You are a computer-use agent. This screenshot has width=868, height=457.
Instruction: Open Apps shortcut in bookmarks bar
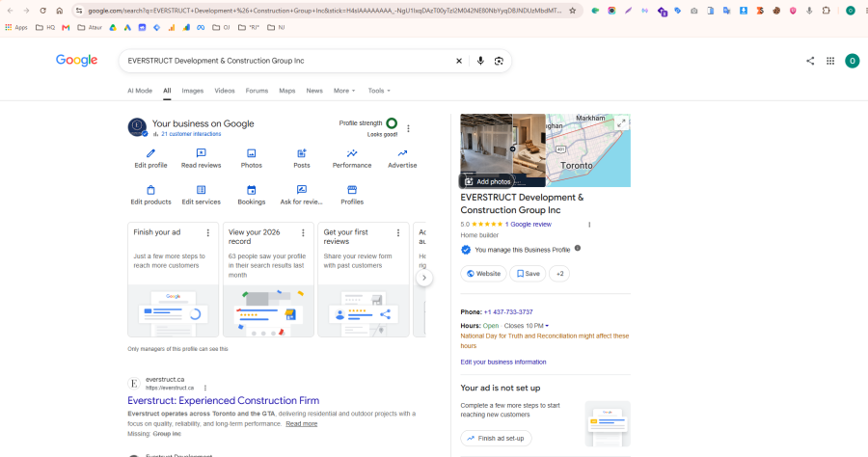16,27
